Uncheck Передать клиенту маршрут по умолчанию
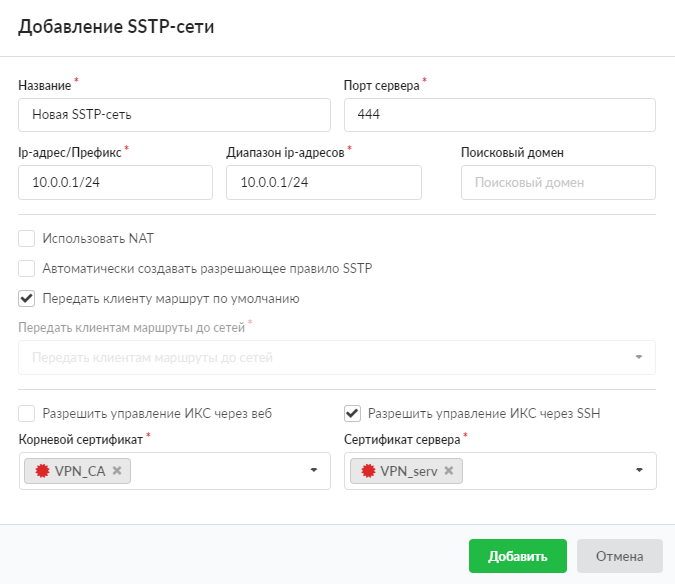Viewport: 675px width, 584px height. point(26,298)
